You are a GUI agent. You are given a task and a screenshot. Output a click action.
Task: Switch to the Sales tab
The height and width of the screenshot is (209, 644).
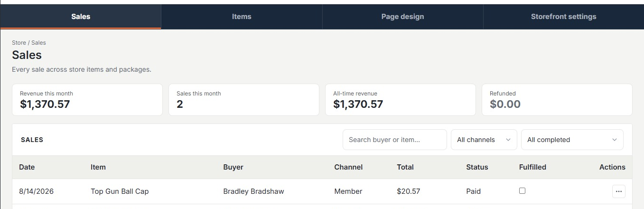click(x=81, y=17)
